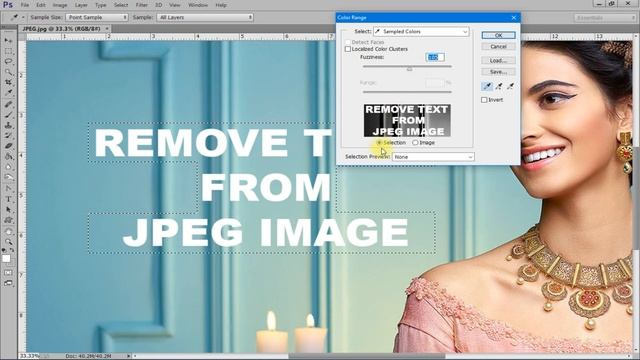Select the Eraser tool

(x=8, y=146)
